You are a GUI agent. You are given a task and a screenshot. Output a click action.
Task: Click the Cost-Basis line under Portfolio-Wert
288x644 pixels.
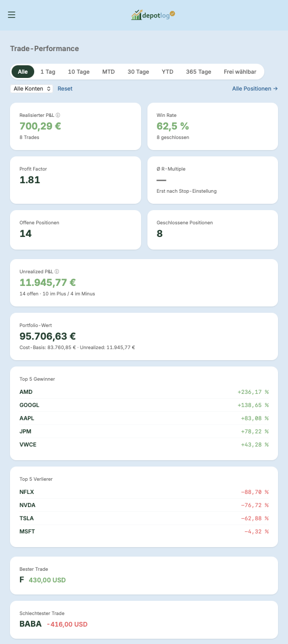click(x=77, y=348)
